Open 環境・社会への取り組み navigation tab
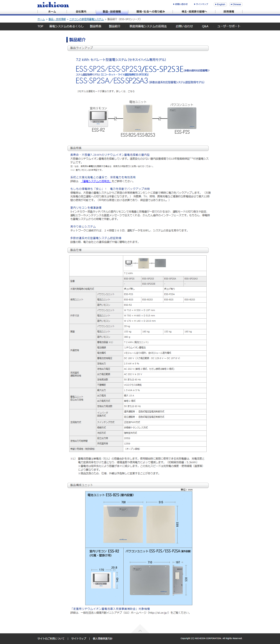Viewport: 280px width, 644px height. coord(151,11)
